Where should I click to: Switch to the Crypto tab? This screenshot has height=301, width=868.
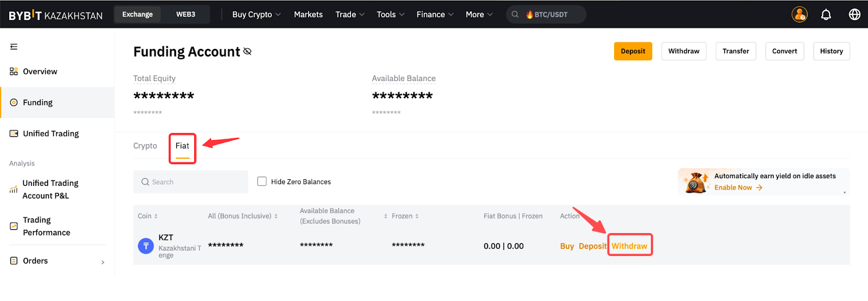click(145, 146)
